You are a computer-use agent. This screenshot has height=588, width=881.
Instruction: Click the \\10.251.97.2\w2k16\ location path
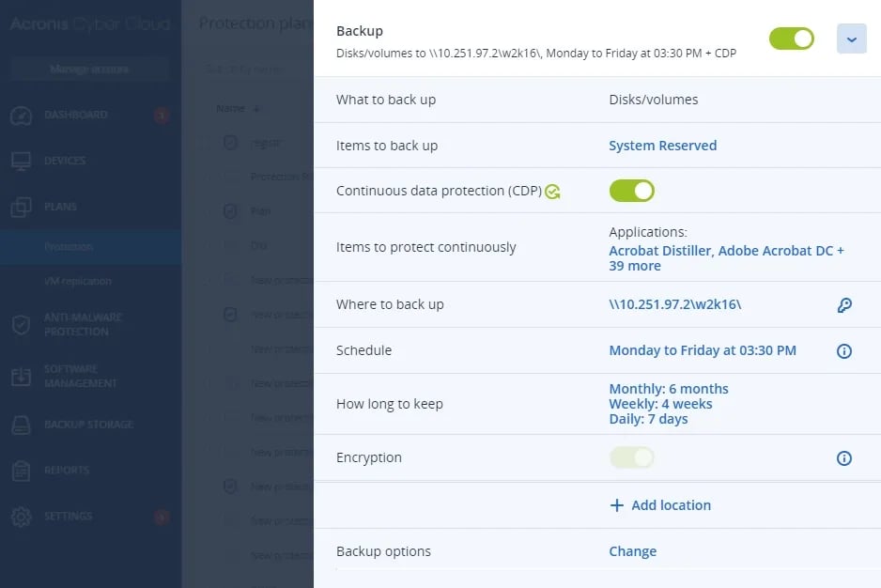click(674, 304)
